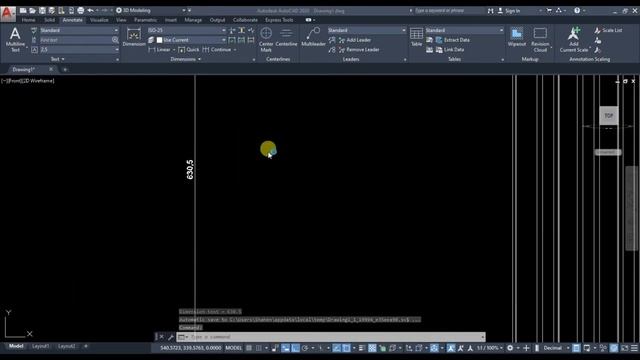Screen dimensions: 640x360
Task: Click the Find text input field
Action: tap(75, 40)
